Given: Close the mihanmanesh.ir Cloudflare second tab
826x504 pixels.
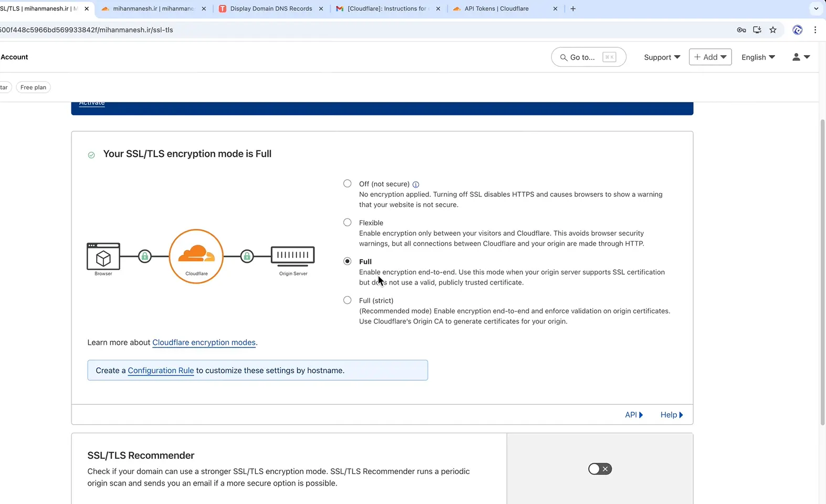Looking at the screenshot, I should (204, 8).
